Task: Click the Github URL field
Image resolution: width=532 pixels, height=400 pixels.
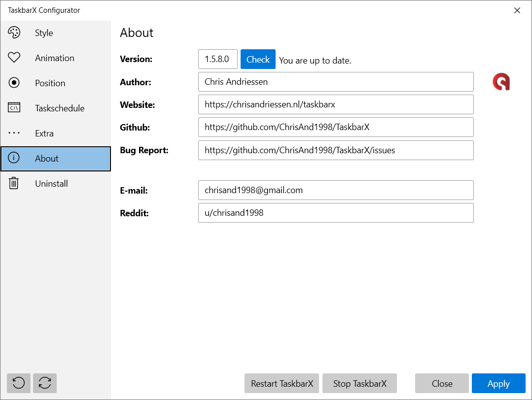Action: click(x=336, y=127)
